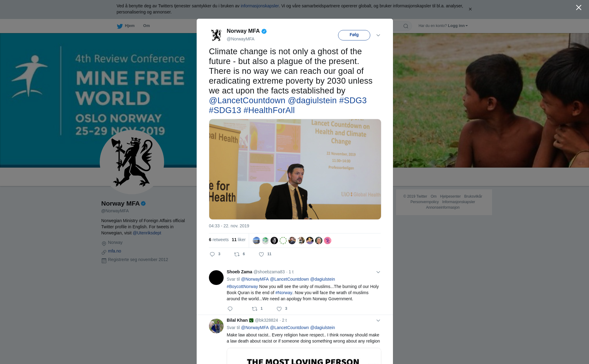
Task: Reply to Shoeb Zama's comment
Action: [230, 309]
